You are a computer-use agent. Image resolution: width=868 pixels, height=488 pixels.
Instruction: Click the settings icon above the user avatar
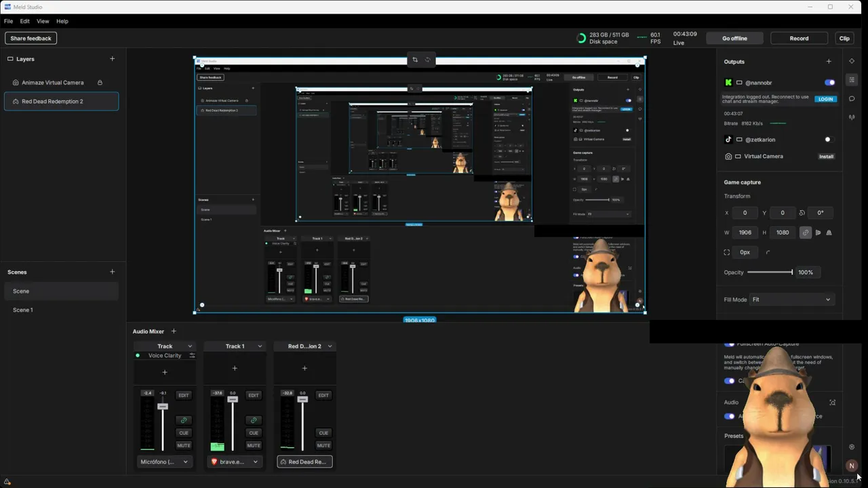(852, 447)
